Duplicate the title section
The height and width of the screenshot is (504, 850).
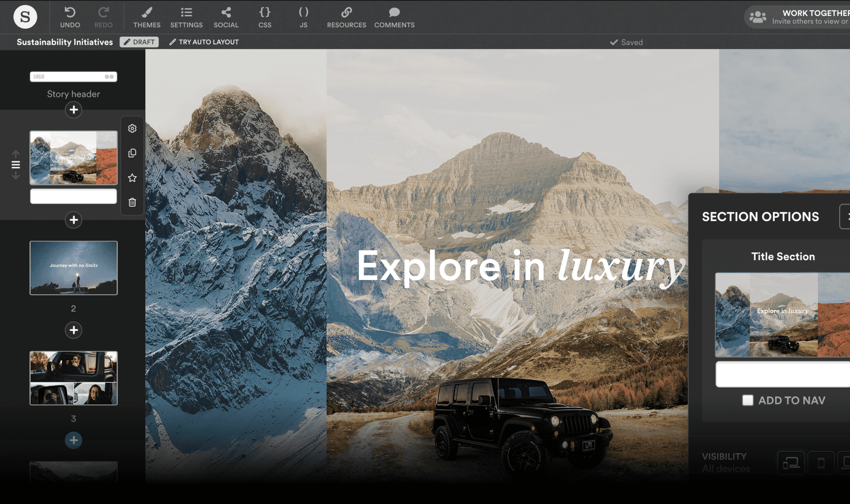click(132, 153)
